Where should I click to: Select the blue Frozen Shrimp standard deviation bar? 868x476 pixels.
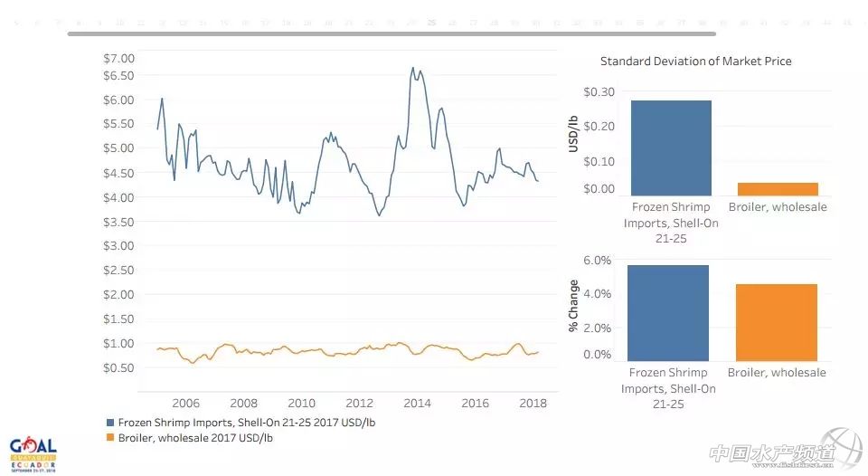(672, 147)
